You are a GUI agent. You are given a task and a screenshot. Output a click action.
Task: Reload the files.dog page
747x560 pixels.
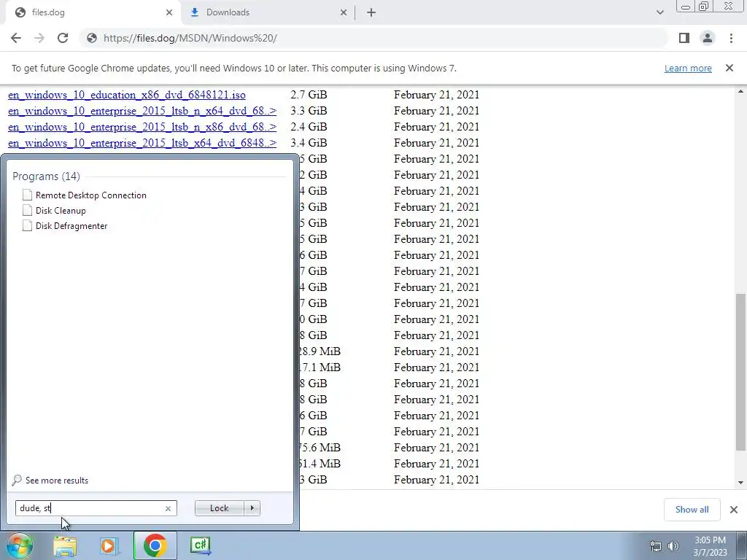[x=63, y=38]
